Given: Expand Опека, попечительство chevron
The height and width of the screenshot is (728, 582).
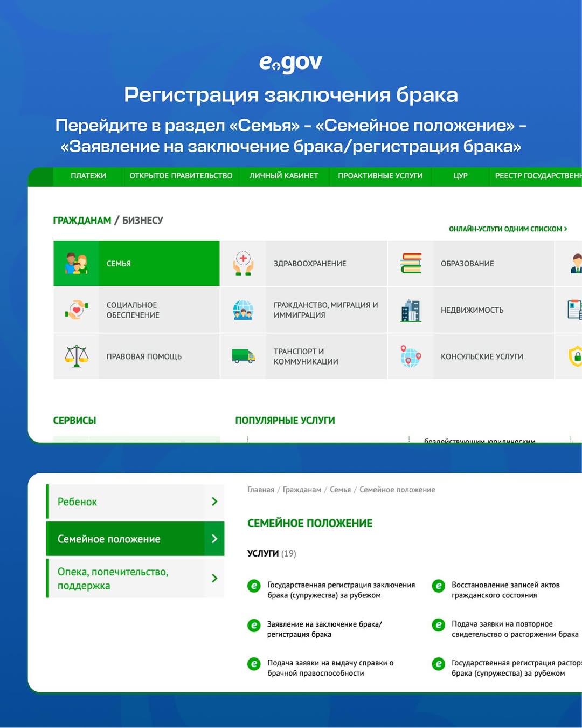Looking at the screenshot, I should coord(214,578).
